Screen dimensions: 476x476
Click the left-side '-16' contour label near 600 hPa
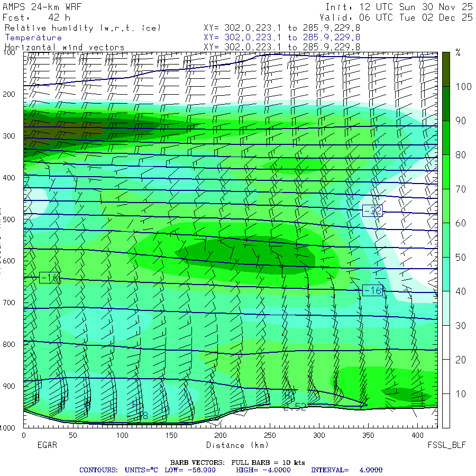[x=49, y=278]
